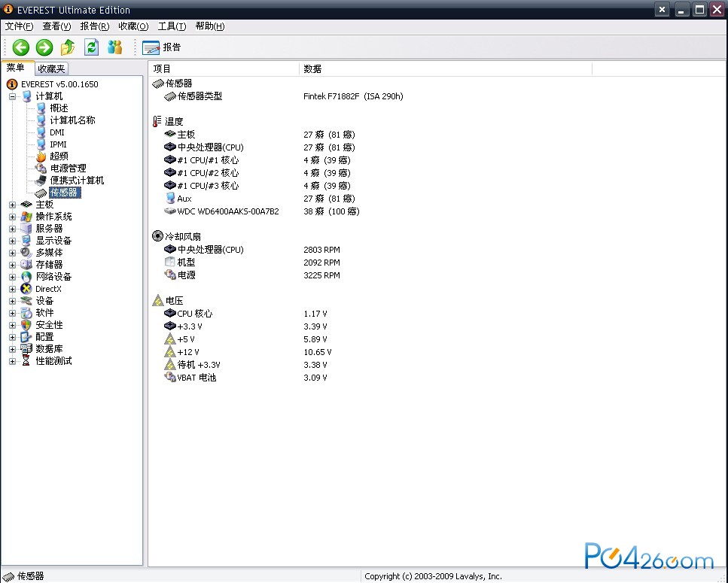Click the 项目 column header
Viewport: 728px width, 583px height.
224,68
